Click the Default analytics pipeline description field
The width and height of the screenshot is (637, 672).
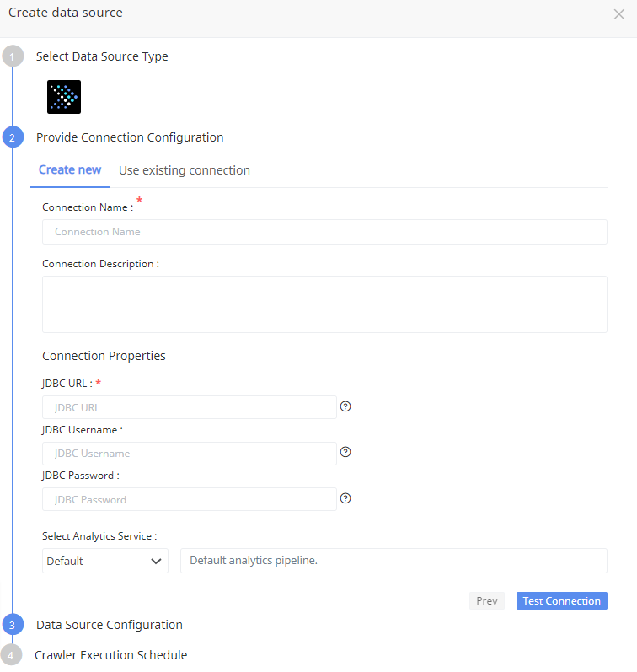pos(393,561)
